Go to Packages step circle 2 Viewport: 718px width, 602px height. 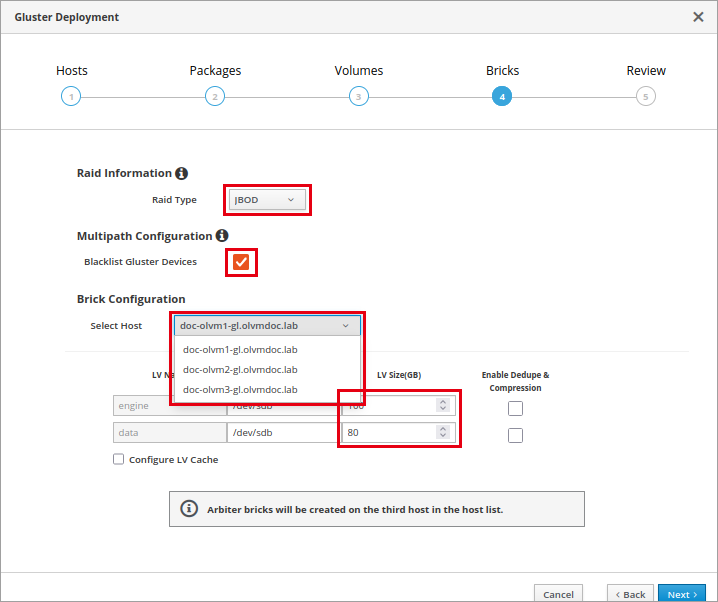coord(215,97)
